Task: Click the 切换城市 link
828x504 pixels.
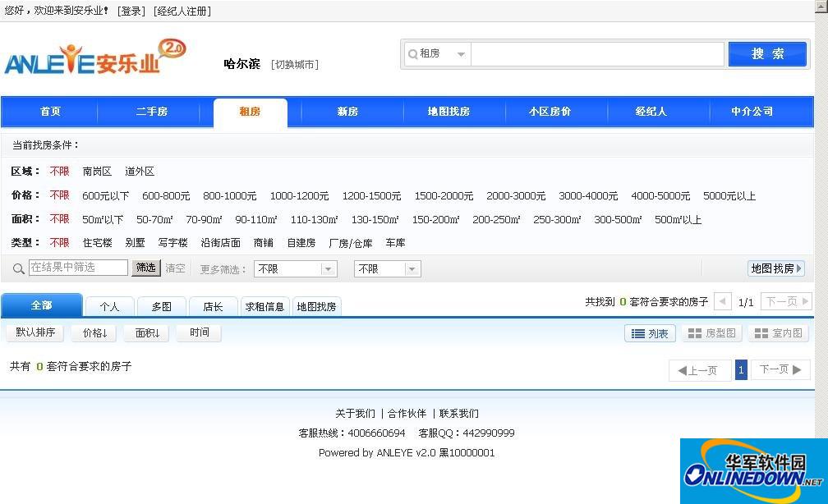Action: [x=294, y=65]
